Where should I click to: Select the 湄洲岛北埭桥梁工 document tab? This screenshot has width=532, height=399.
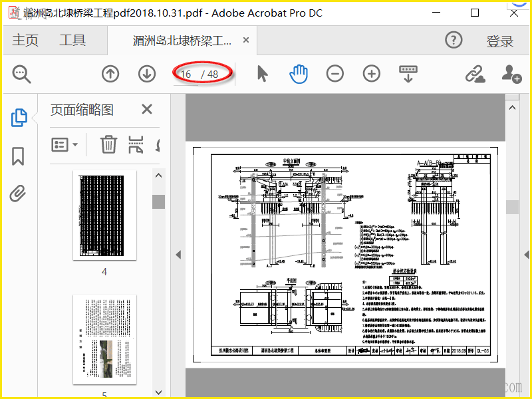click(182, 41)
